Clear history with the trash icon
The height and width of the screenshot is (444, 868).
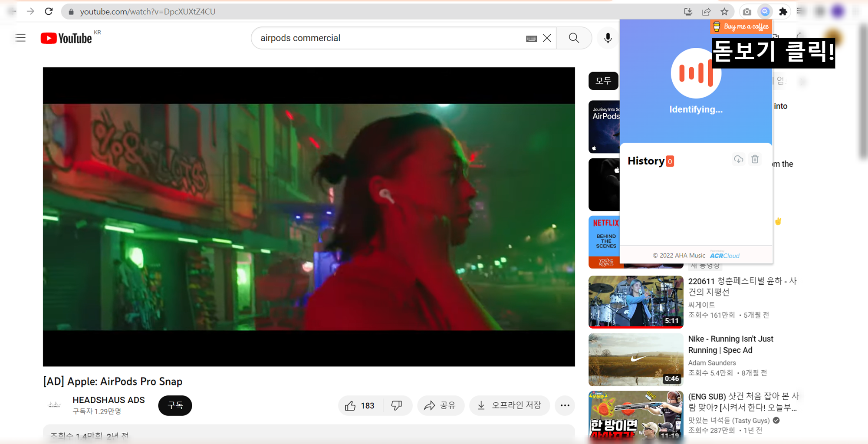755,159
